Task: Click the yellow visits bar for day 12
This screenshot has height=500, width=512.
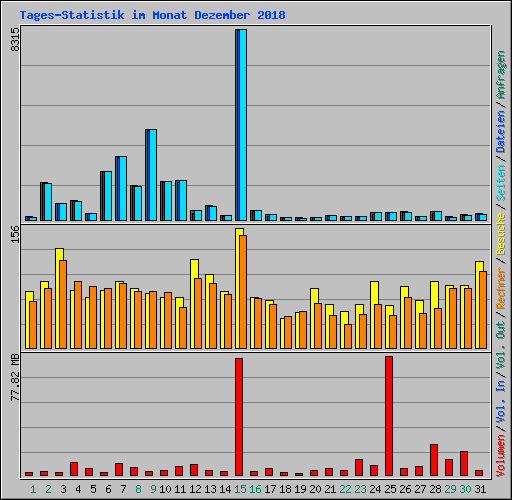Action: (x=193, y=304)
